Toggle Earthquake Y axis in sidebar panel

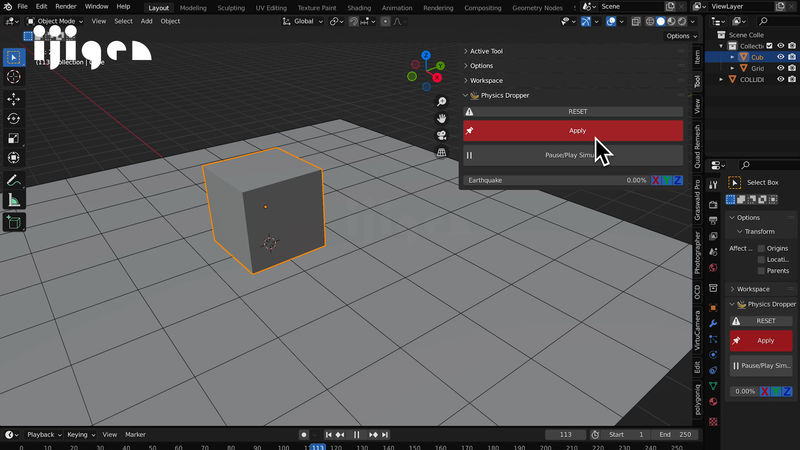click(x=667, y=180)
